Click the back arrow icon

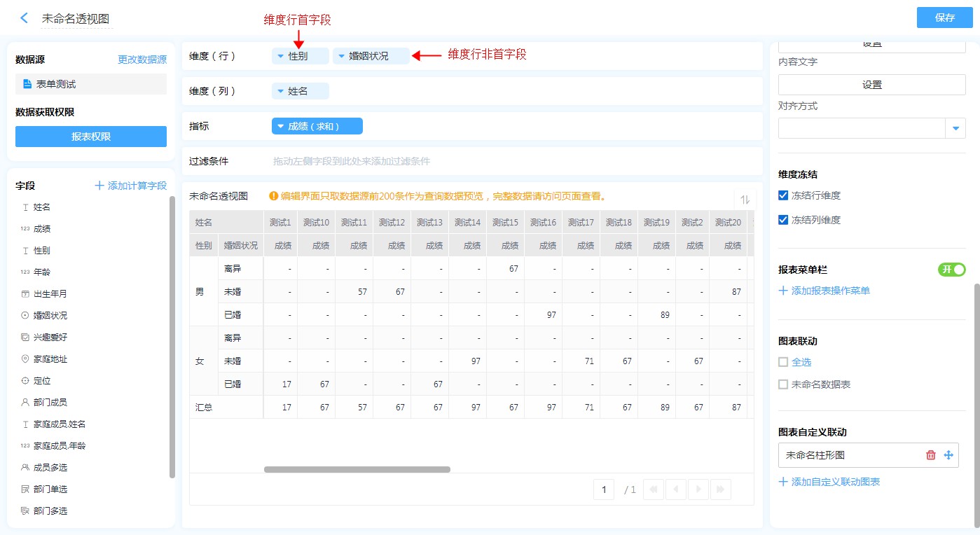coord(25,18)
